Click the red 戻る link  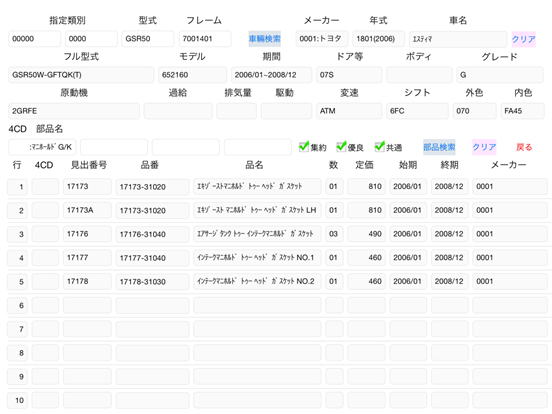coord(524,147)
